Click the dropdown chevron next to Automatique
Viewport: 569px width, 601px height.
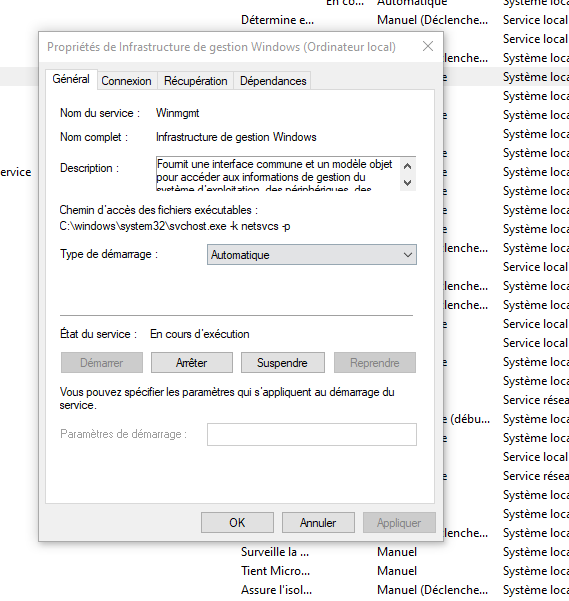point(408,255)
